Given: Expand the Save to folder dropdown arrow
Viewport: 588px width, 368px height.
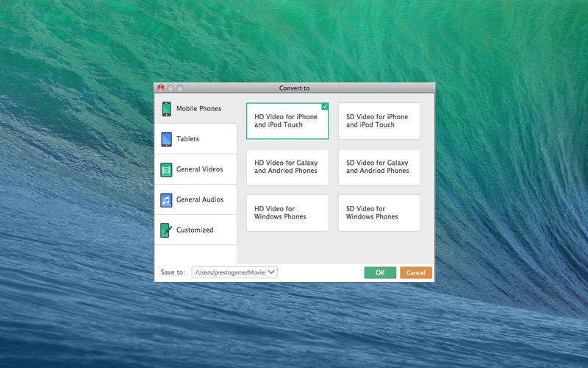Looking at the screenshot, I should click(271, 272).
